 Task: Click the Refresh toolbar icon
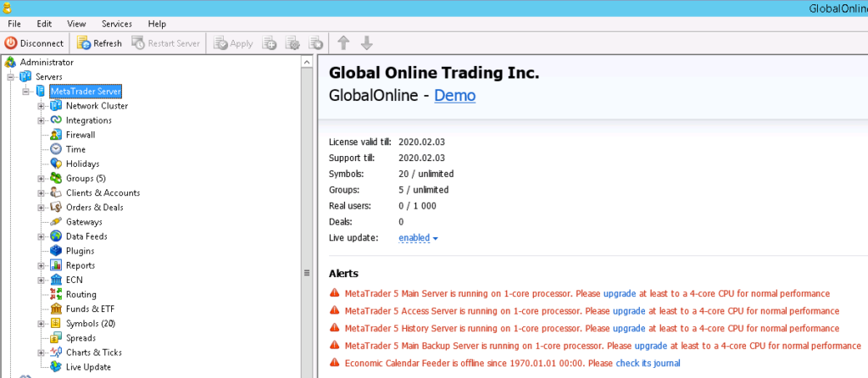(84, 43)
